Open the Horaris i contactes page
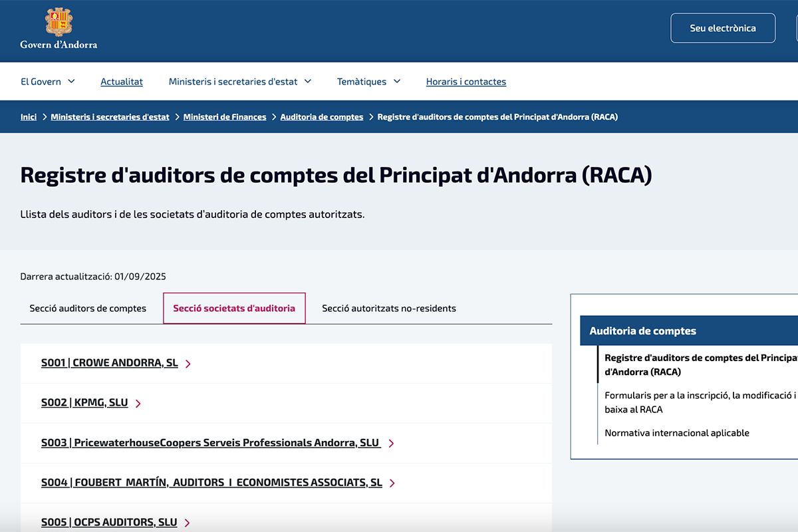Viewport: 798px width, 532px height. (x=465, y=81)
